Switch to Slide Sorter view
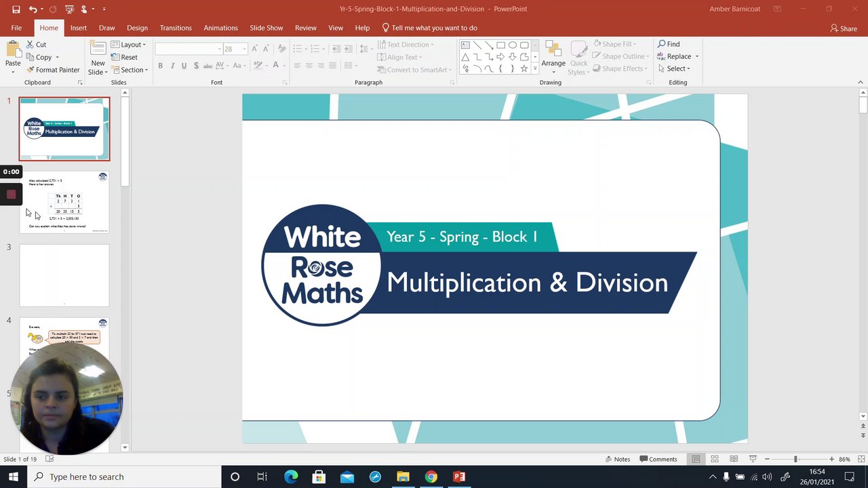 click(715, 459)
